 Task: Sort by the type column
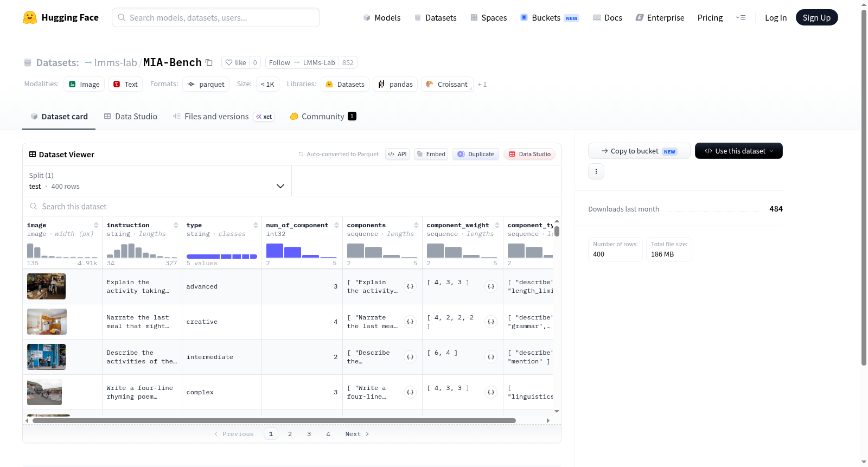pyautogui.click(x=256, y=225)
